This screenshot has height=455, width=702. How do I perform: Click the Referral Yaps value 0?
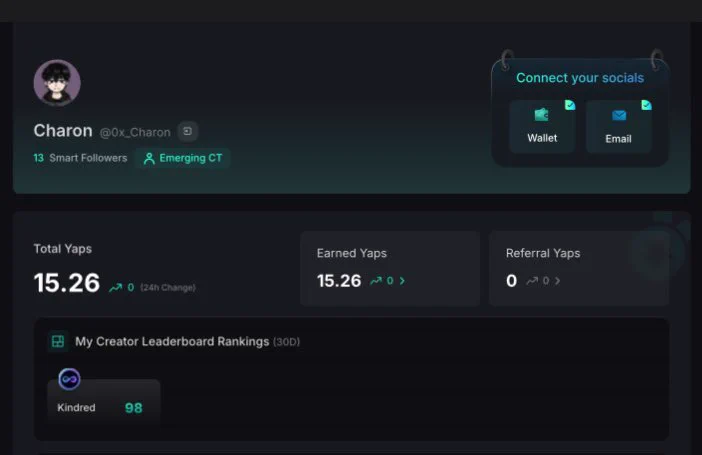(511, 281)
